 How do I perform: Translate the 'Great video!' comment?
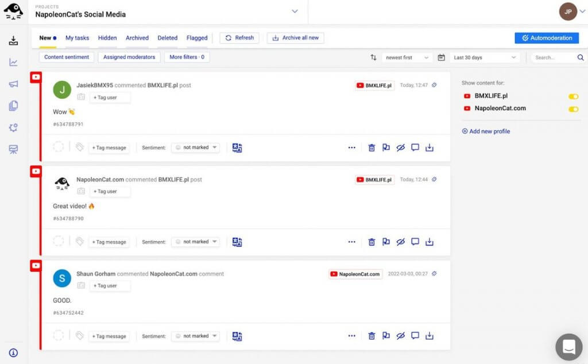point(237,242)
